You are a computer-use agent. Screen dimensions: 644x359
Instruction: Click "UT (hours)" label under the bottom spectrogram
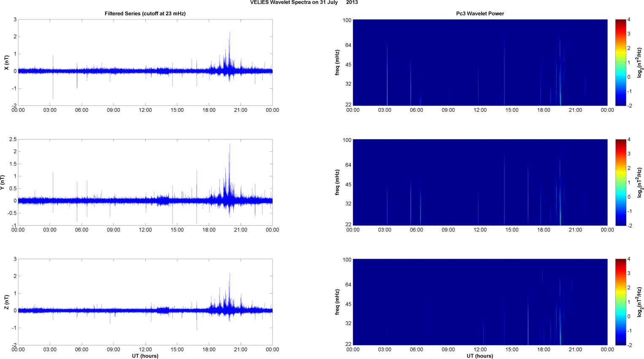tap(480, 356)
